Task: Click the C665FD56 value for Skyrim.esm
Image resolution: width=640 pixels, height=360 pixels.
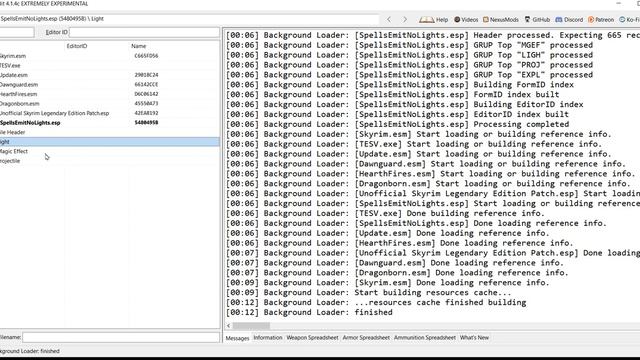Action: (146, 56)
